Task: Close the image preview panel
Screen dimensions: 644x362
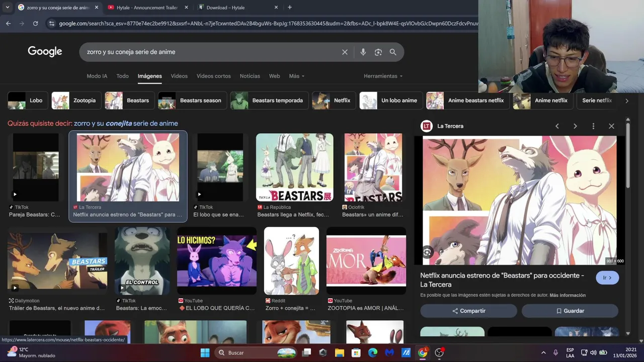Action: (611, 126)
